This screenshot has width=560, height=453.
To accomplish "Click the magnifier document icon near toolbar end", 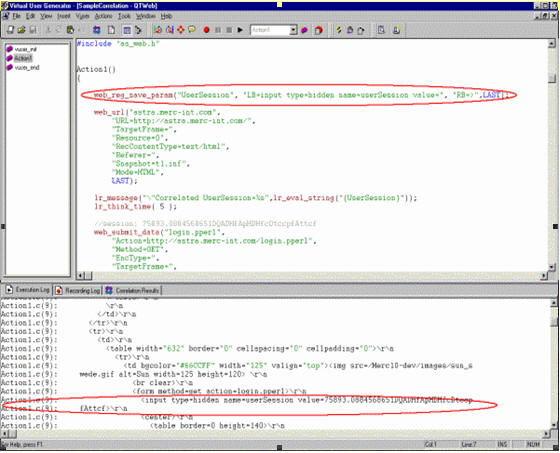I will [381, 30].
